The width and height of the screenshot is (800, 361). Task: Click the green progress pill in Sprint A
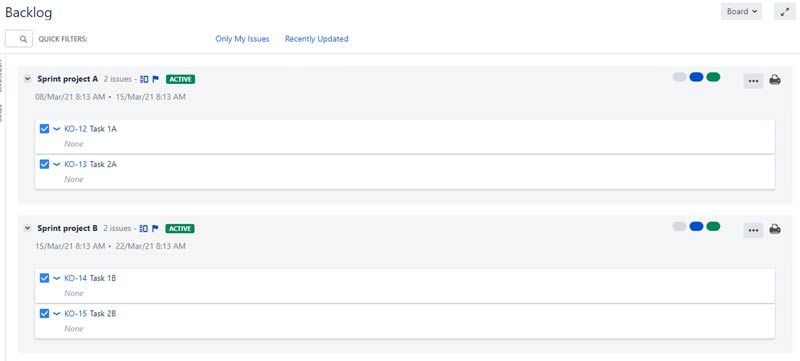(x=713, y=77)
